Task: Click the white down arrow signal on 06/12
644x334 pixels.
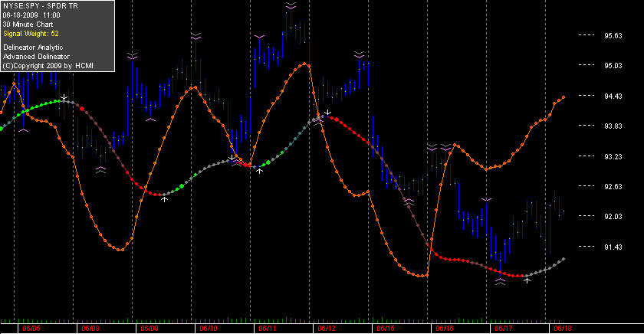Action: coord(328,112)
